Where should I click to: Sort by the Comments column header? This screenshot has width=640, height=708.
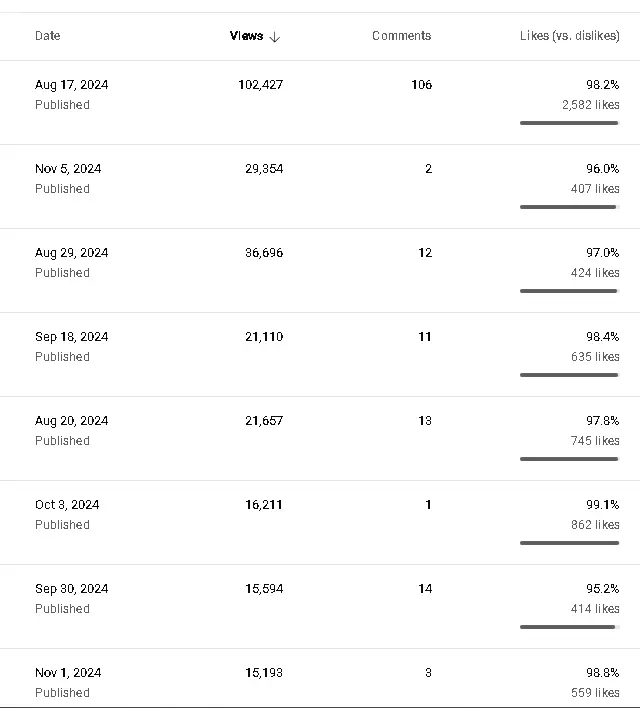click(402, 36)
